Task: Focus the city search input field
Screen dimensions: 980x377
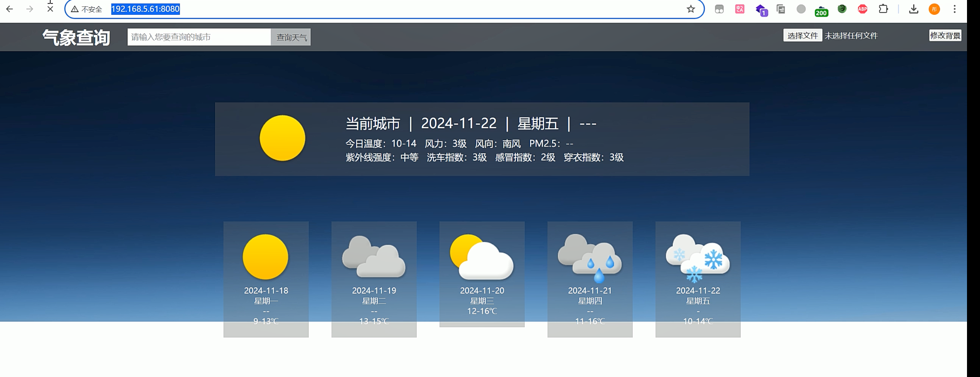Action: (199, 37)
